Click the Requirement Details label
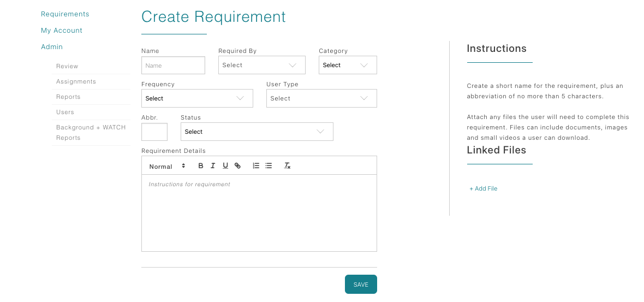Viewport: 644px width, 302px height. 174,151
